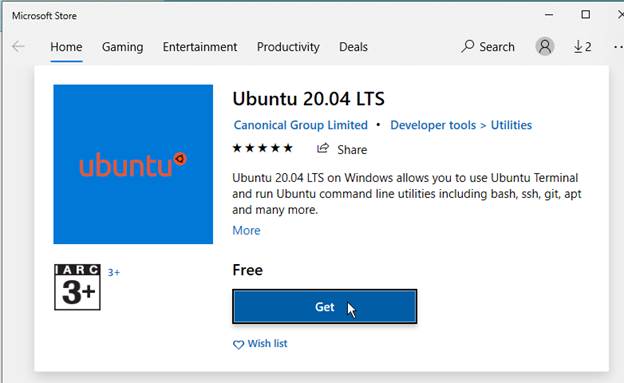
Task: Open the user account profile icon
Action: point(545,47)
